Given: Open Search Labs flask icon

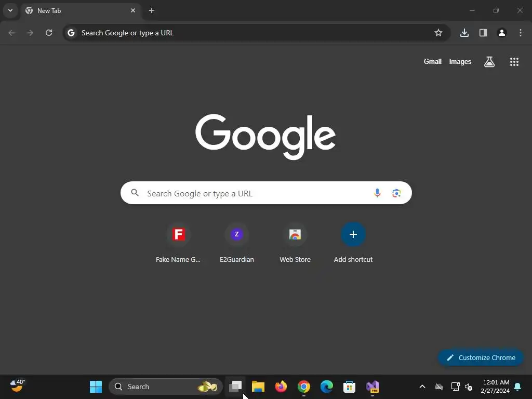Looking at the screenshot, I should pyautogui.click(x=489, y=62).
